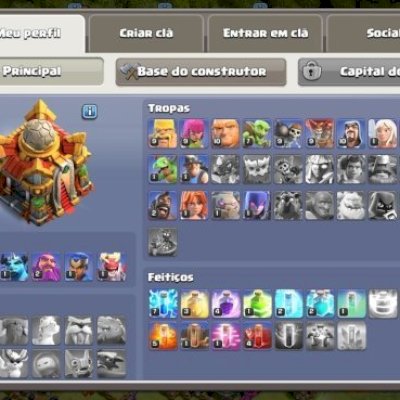This screenshot has width=400, height=400.
Task: Select the pink-haired Archer troop icon
Action: click(x=194, y=133)
